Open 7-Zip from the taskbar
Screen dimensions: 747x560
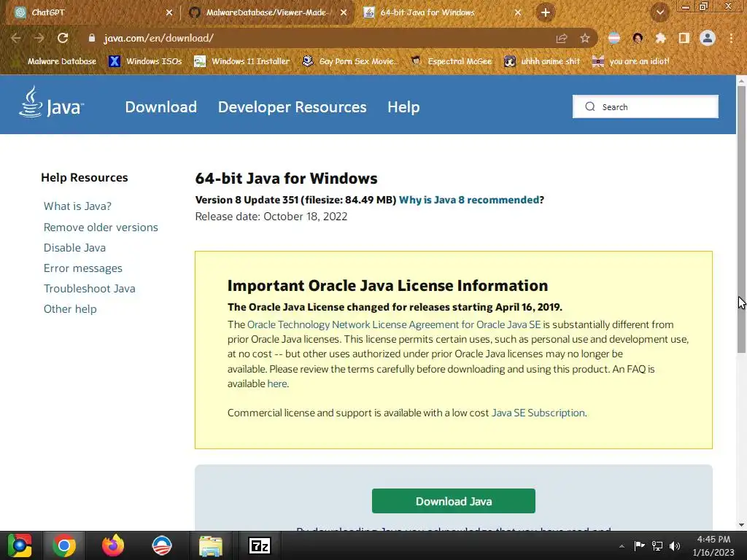pos(260,545)
